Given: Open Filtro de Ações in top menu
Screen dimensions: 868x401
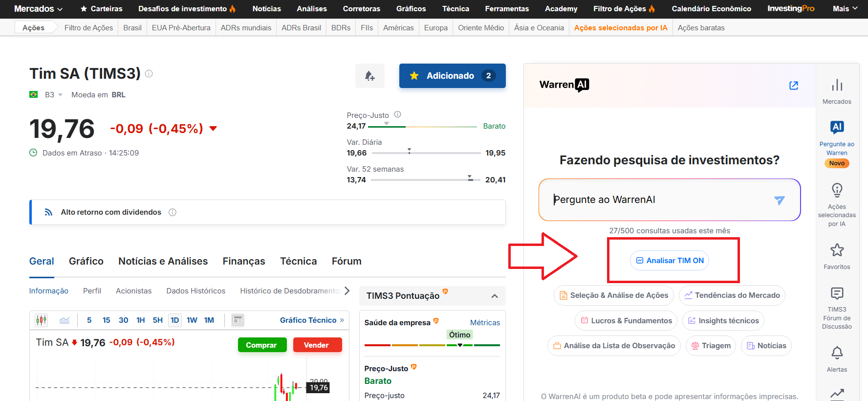Looking at the screenshot, I should pos(624,9).
